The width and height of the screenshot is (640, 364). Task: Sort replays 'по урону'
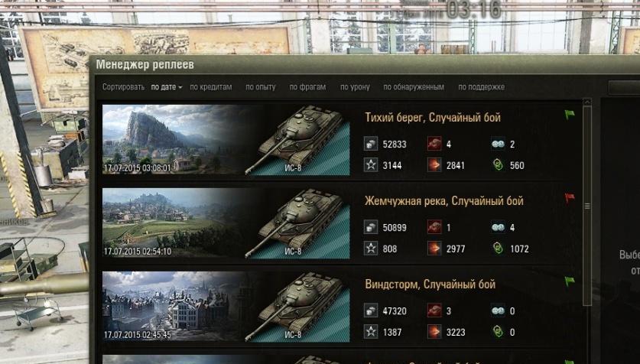[355, 87]
